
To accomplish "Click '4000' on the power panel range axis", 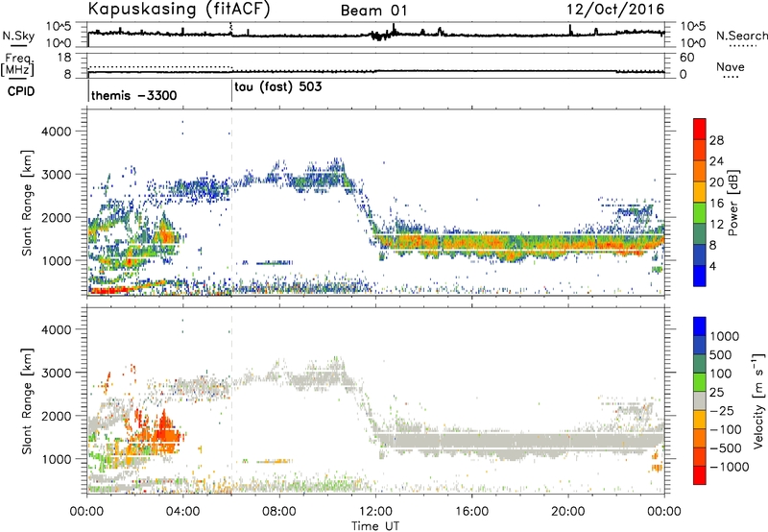I will [56, 132].
